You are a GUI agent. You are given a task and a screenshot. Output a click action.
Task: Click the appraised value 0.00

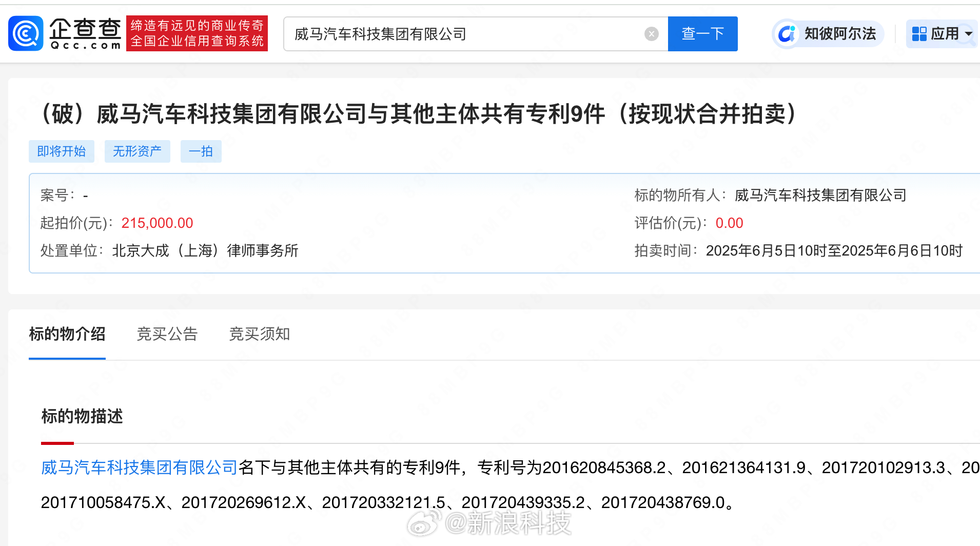click(x=729, y=223)
